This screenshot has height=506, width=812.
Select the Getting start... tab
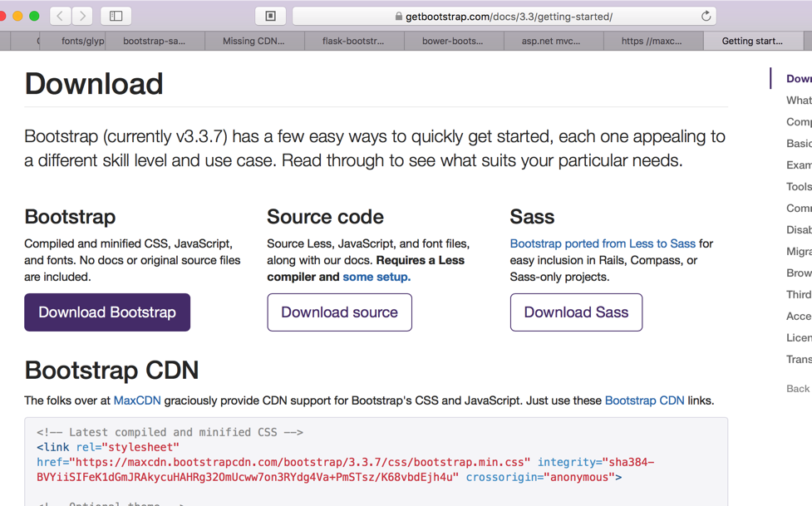tap(752, 41)
